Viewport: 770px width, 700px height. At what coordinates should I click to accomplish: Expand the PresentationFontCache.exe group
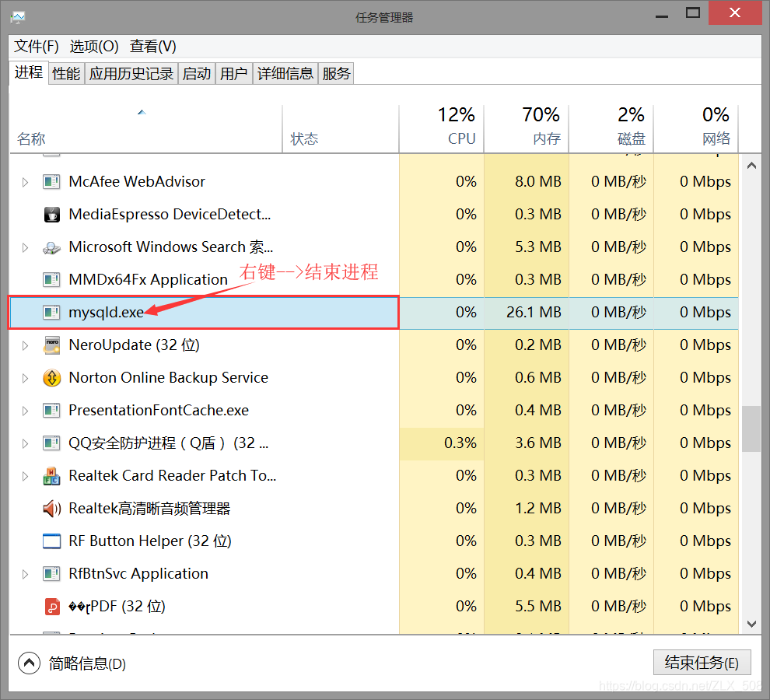25,411
